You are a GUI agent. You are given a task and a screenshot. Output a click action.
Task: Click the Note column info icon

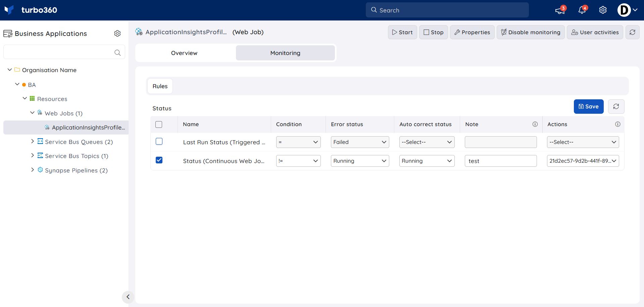coord(535,124)
